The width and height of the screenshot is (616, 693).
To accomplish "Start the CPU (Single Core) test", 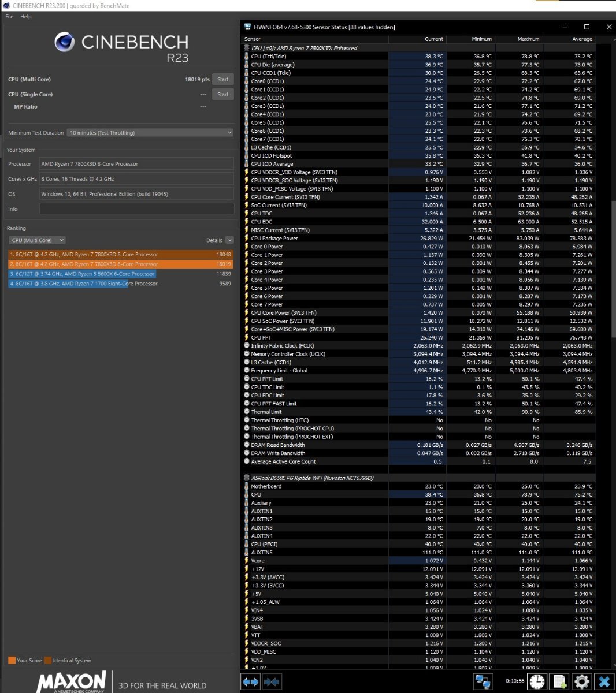I will (223, 94).
